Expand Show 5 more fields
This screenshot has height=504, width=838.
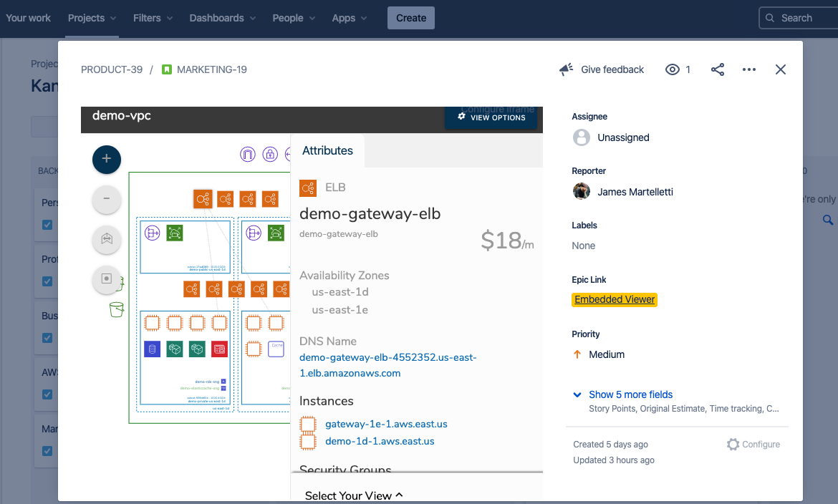pos(631,394)
